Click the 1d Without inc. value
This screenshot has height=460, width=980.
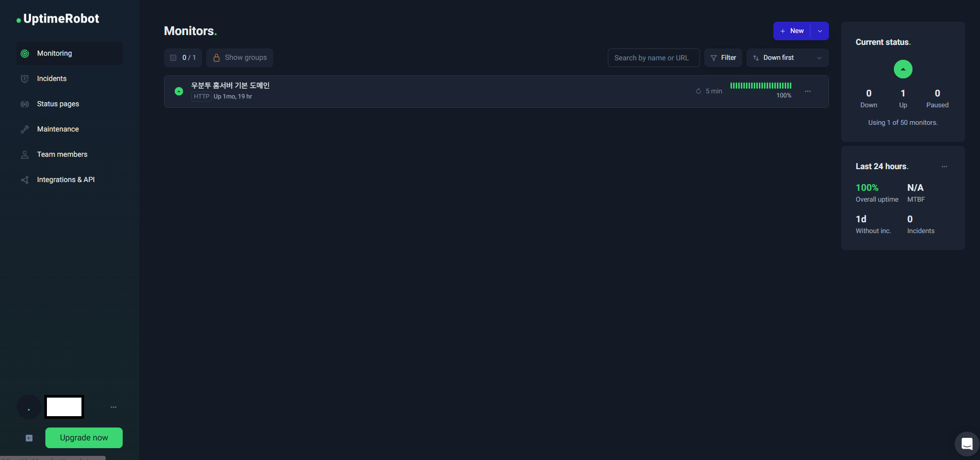[x=861, y=219]
